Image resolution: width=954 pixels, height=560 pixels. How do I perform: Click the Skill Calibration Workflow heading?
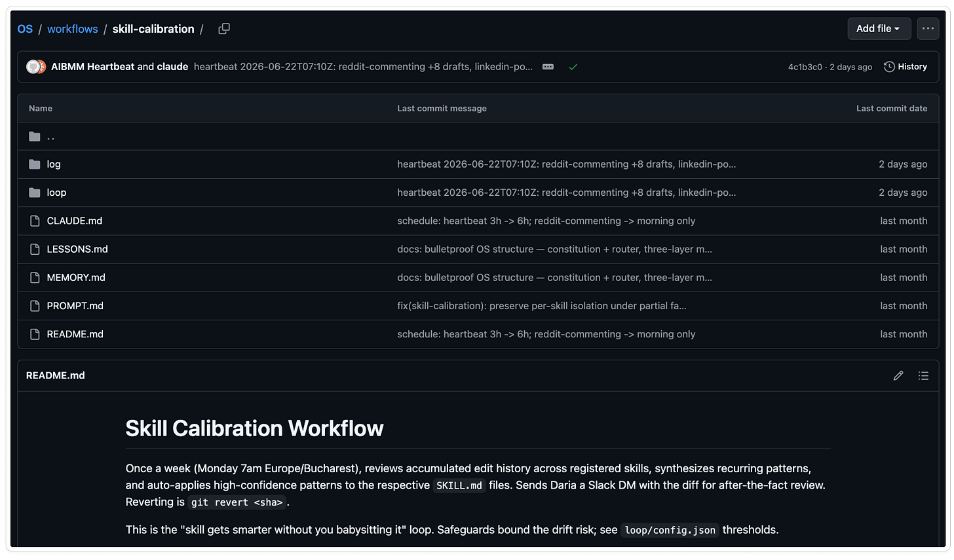254,428
